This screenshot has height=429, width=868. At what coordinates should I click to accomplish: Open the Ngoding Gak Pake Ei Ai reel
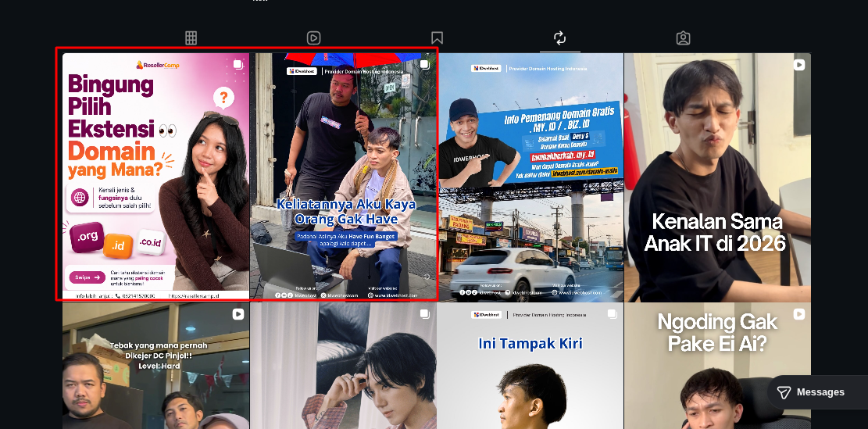tap(717, 366)
